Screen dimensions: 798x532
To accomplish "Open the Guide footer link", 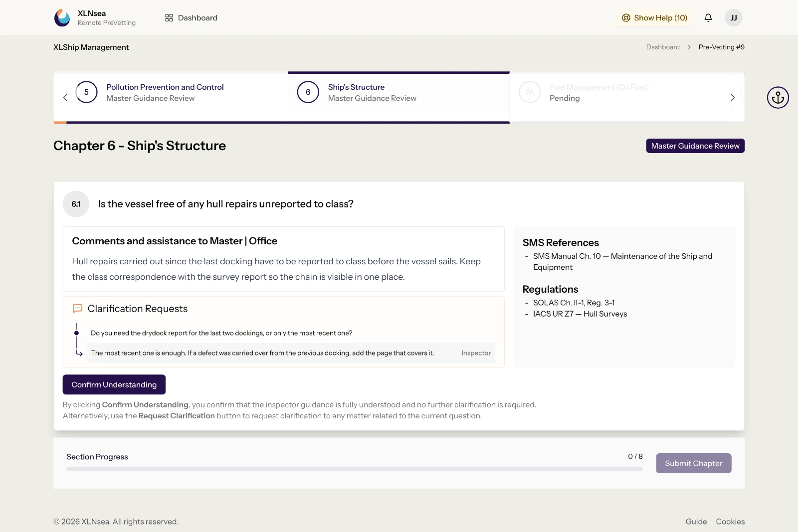I will coord(696,522).
